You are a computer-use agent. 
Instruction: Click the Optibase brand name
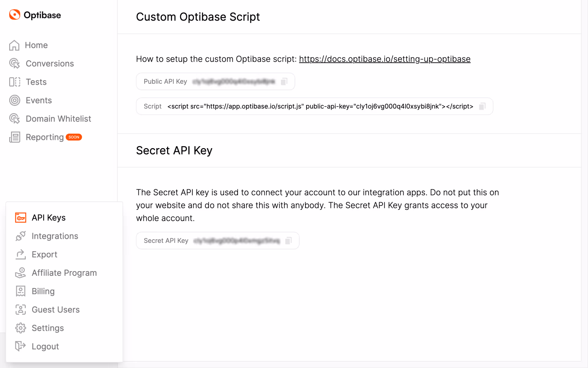42,15
